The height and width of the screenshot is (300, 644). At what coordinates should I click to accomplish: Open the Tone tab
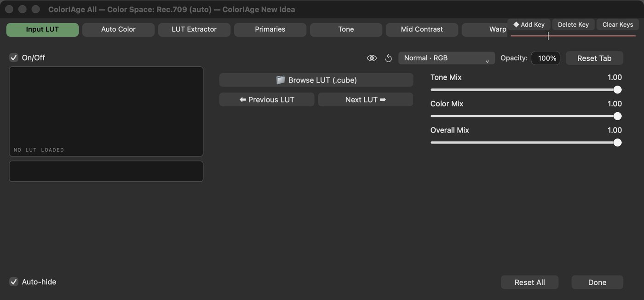(346, 29)
